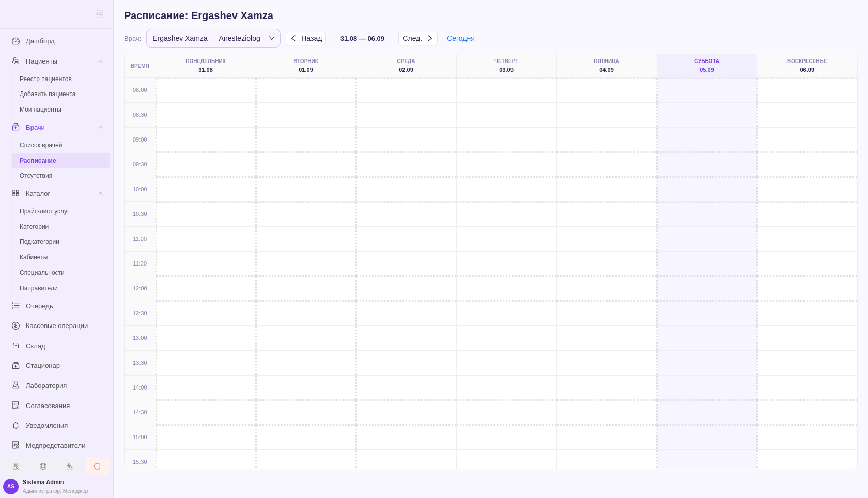Open Кабинеты page

(x=34, y=257)
